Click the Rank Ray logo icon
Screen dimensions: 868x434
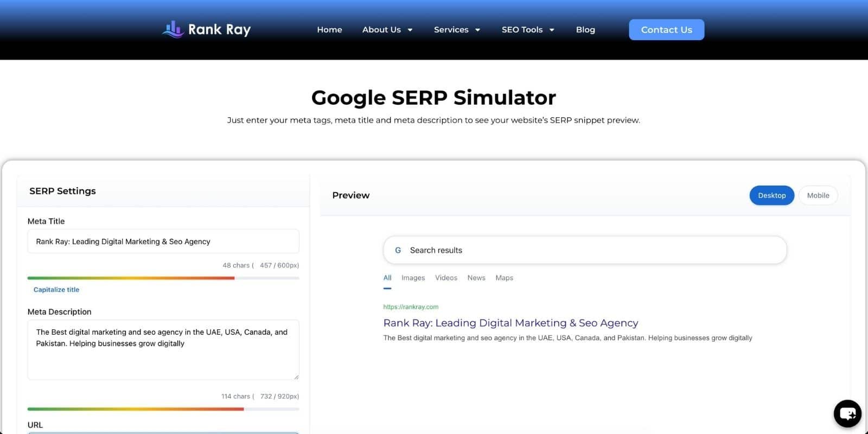173,29
